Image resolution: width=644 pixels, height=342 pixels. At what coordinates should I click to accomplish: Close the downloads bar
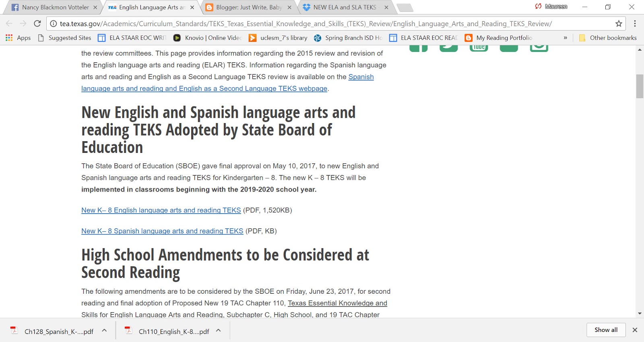[635, 330]
